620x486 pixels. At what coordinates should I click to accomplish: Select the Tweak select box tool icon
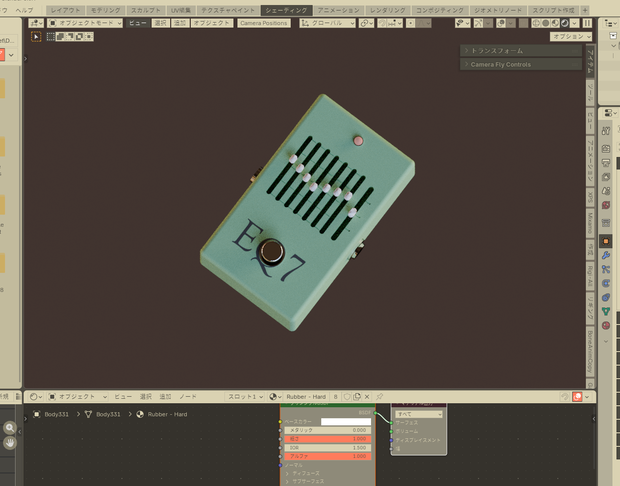tap(36, 37)
